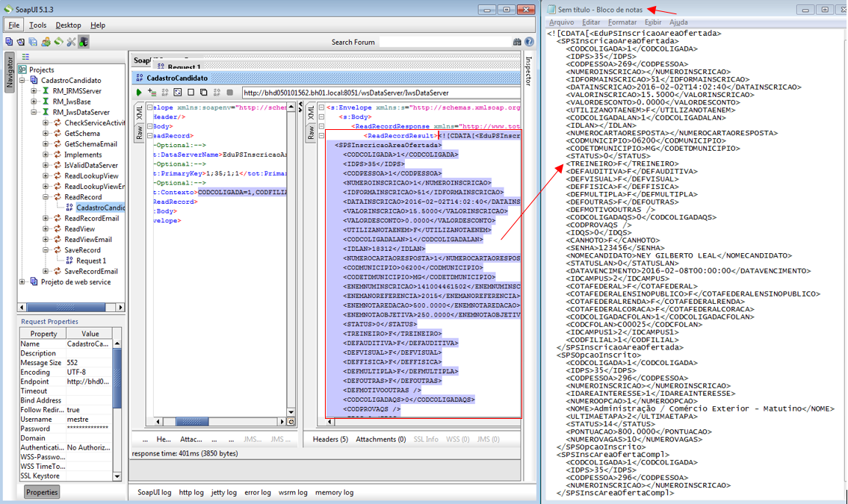Expand the RM_IwsBase node
Screen dimensions: 848x504
click(34, 101)
